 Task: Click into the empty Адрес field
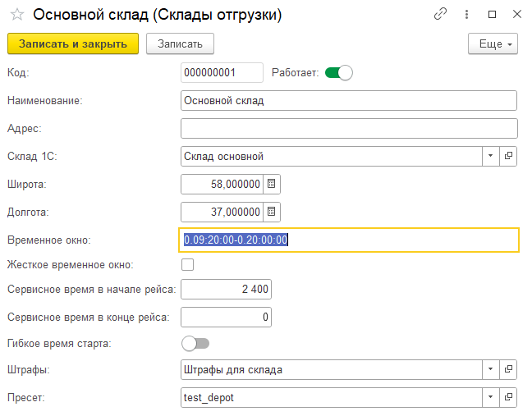coord(348,129)
